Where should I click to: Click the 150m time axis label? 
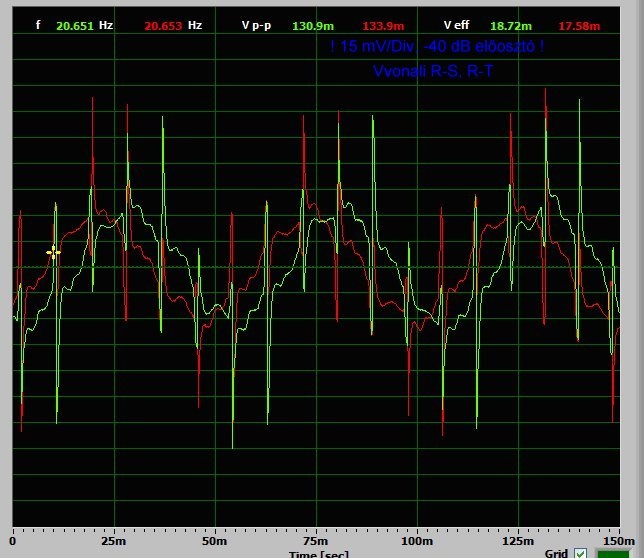(x=619, y=541)
